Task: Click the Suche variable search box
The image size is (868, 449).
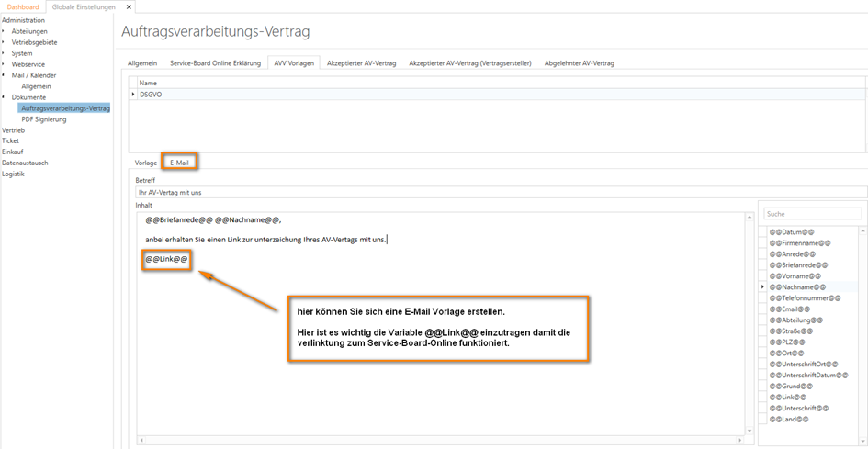Action: pyautogui.click(x=812, y=214)
